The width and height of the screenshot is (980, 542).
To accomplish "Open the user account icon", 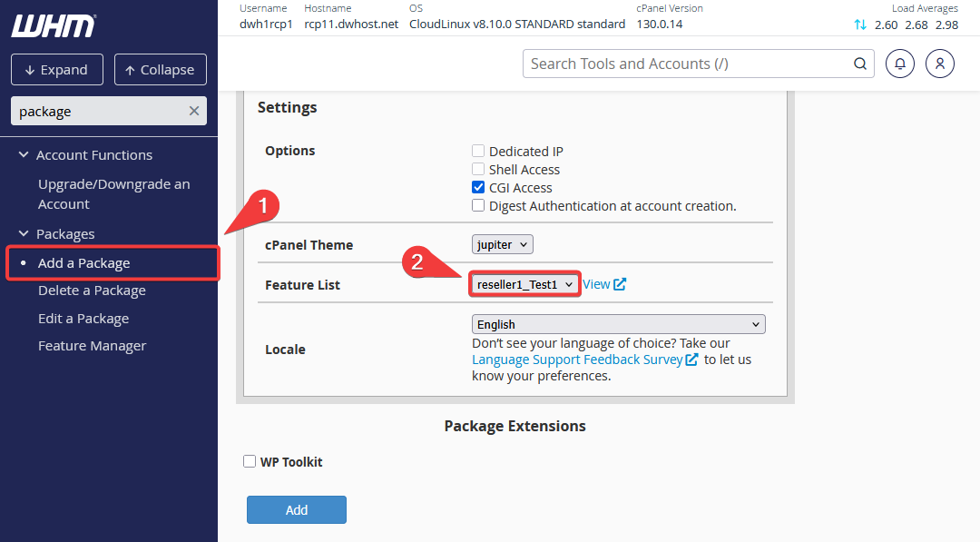I will click(940, 64).
